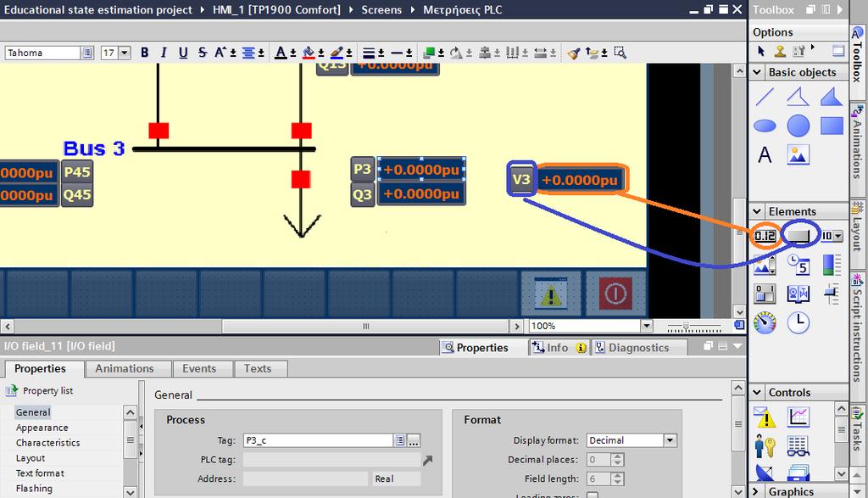Open the Diagnostics tab in inspector
The image size is (868, 498).
click(x=639, y=347)
